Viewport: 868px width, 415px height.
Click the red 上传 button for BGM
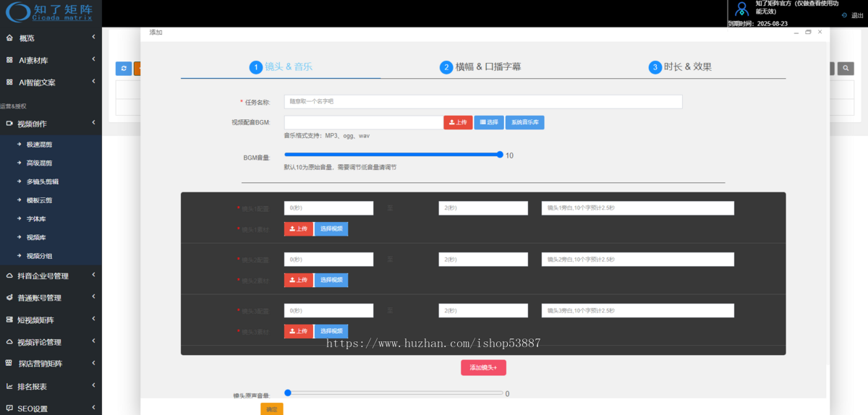point(458,122)
